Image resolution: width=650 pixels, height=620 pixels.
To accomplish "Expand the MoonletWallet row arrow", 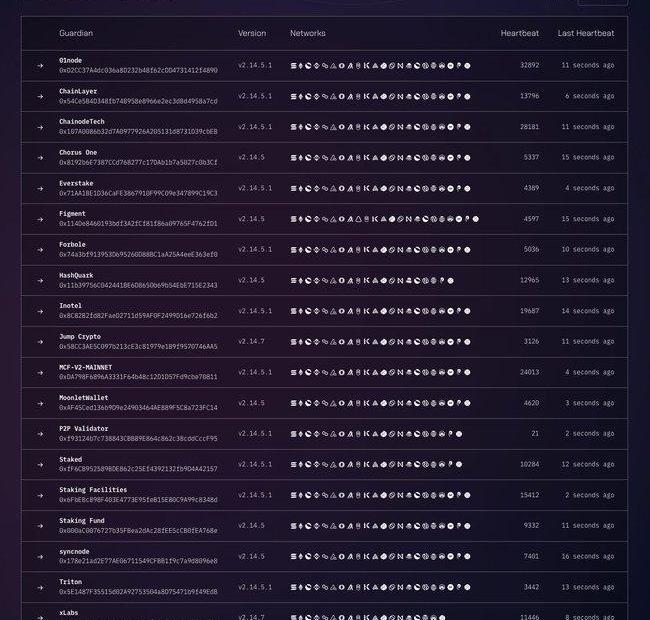I will pos(41,404).
